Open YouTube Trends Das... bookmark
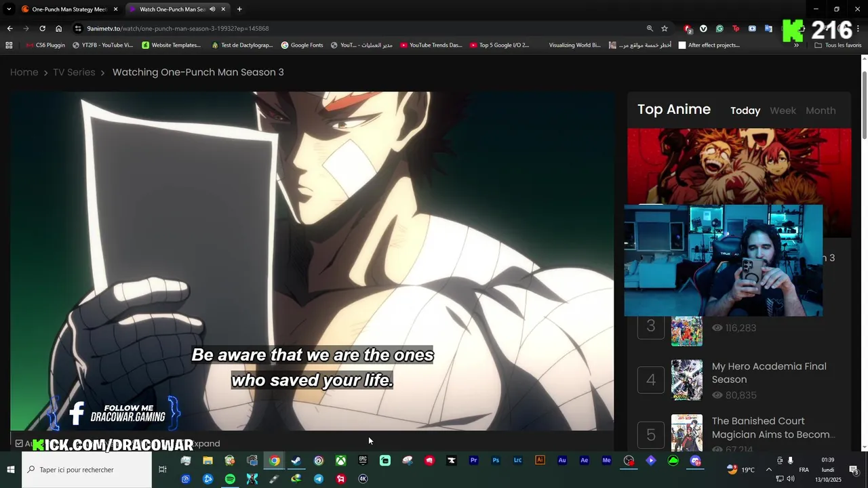 (431, 45)
